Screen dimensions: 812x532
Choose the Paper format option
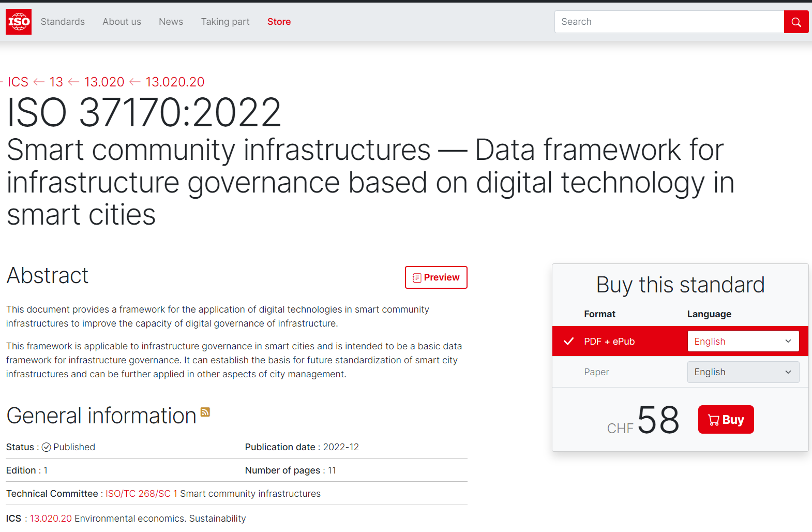tap(596, 372)
